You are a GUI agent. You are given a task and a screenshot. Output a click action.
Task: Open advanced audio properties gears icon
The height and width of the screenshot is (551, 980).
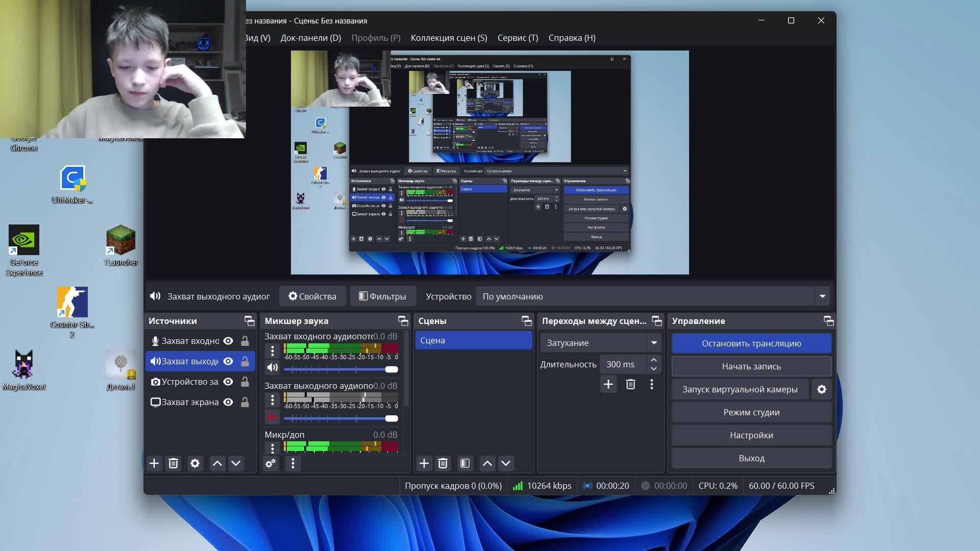point(271,463)
